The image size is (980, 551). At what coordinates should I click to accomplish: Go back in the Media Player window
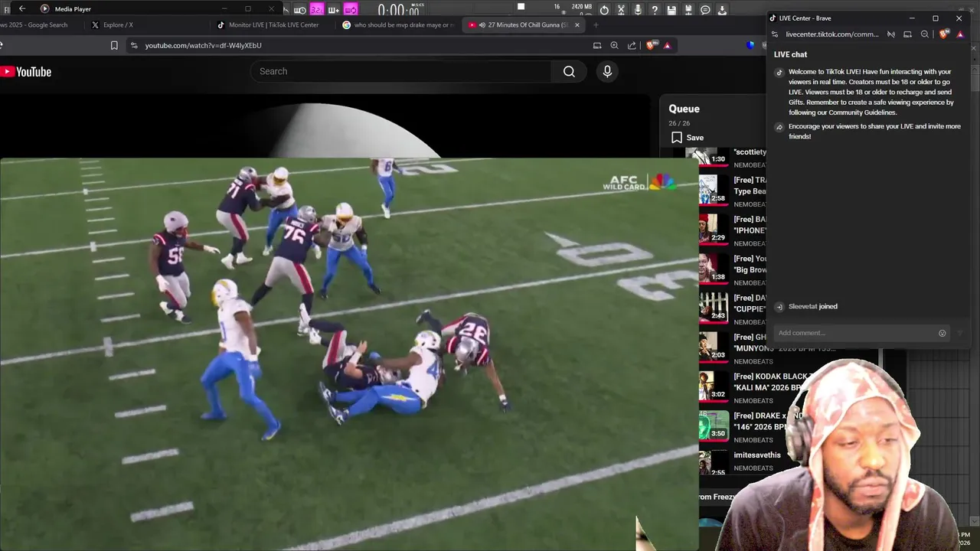pyautogui.click(x=22, y=8)
